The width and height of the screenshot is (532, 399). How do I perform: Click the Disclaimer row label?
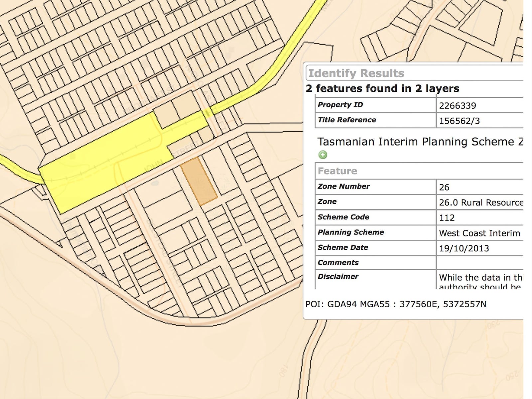(x=338, y=276)
